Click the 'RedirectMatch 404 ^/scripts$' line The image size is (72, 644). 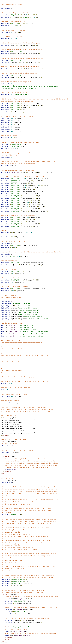pyautogui.click(x=11, y=132)
